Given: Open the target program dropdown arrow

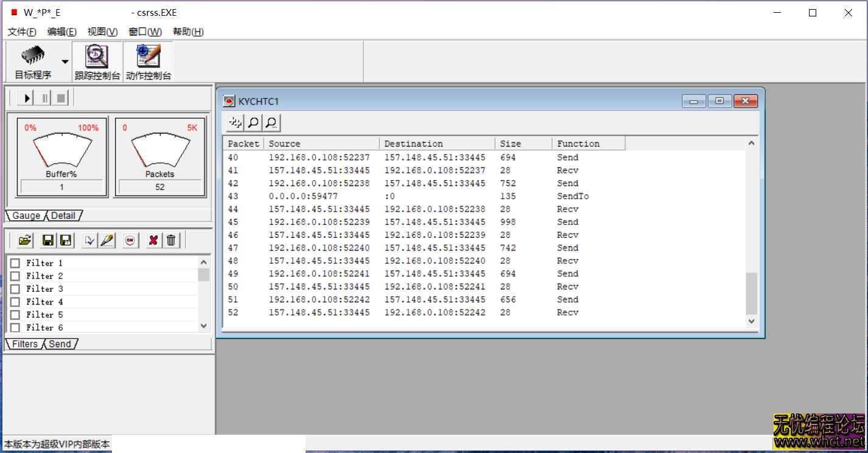Looking at the screenshot, I should pos(65,61).
